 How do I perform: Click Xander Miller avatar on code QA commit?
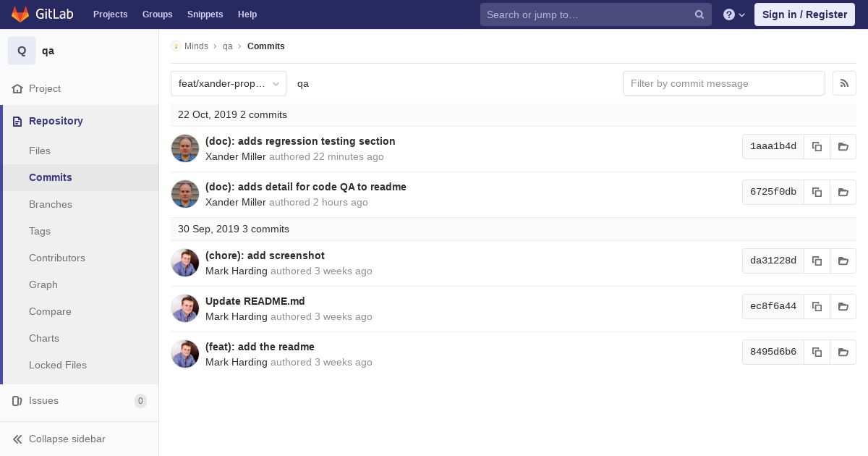[185, 194]
